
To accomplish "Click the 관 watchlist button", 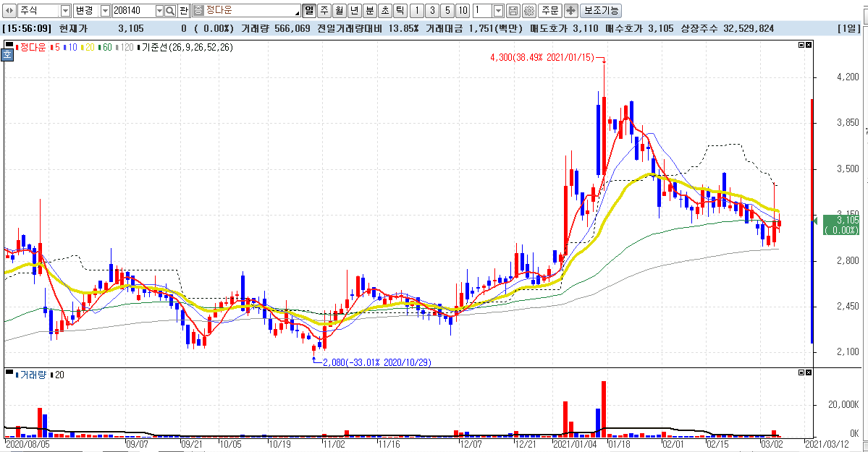I will click(x=184, y=11).
